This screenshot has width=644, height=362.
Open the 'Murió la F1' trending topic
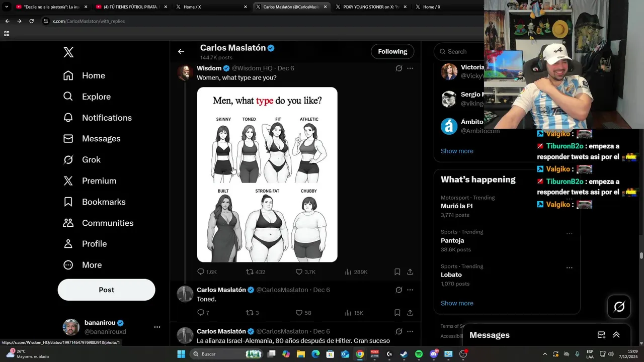(x=456, y=206)
